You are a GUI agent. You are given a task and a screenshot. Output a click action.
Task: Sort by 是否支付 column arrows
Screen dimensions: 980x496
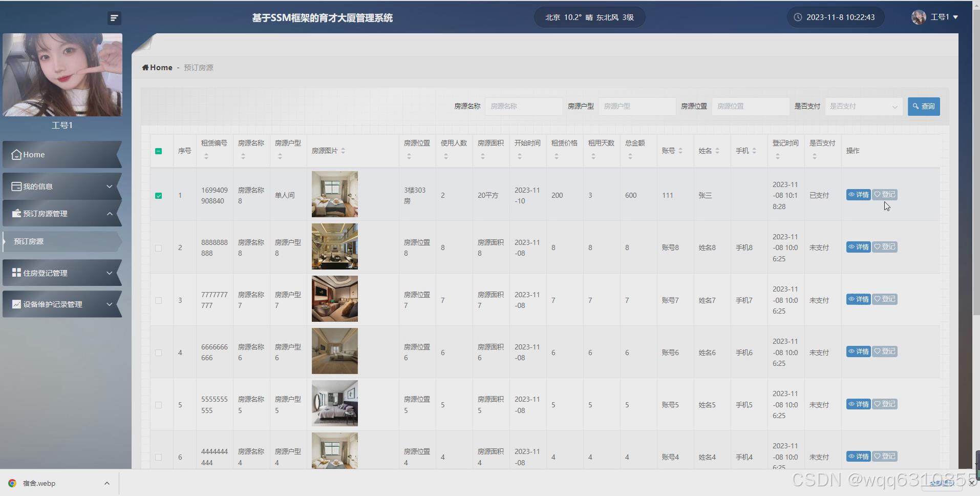(x=815, y=156)
